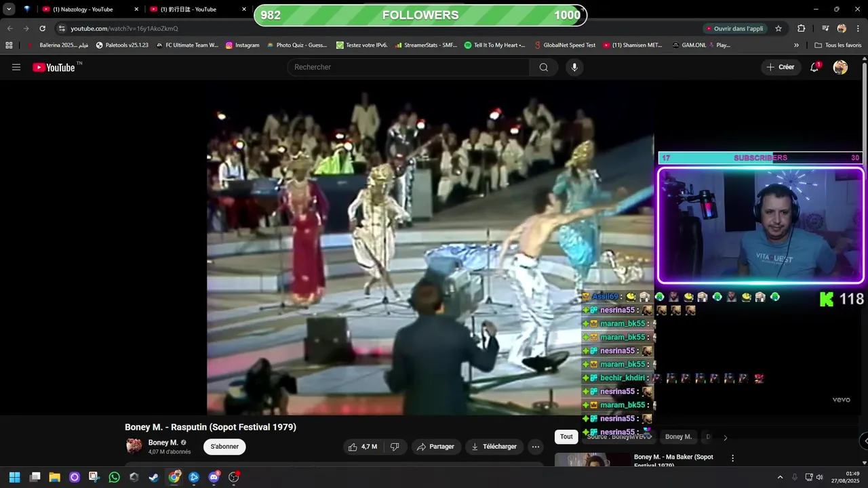The width and height of the screenshot is (868, 488).
Task: Open the Instagram bookmark
Action: (242, 45)
